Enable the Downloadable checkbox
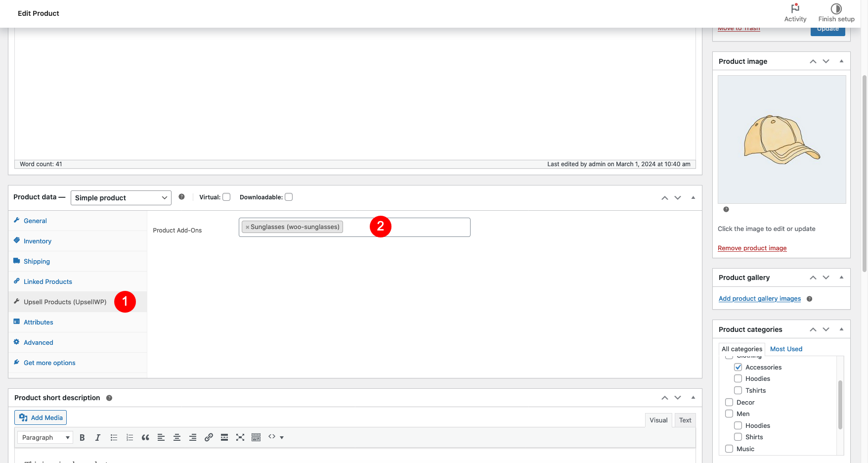This screenshot has width=868, height=463. point(289,197)
